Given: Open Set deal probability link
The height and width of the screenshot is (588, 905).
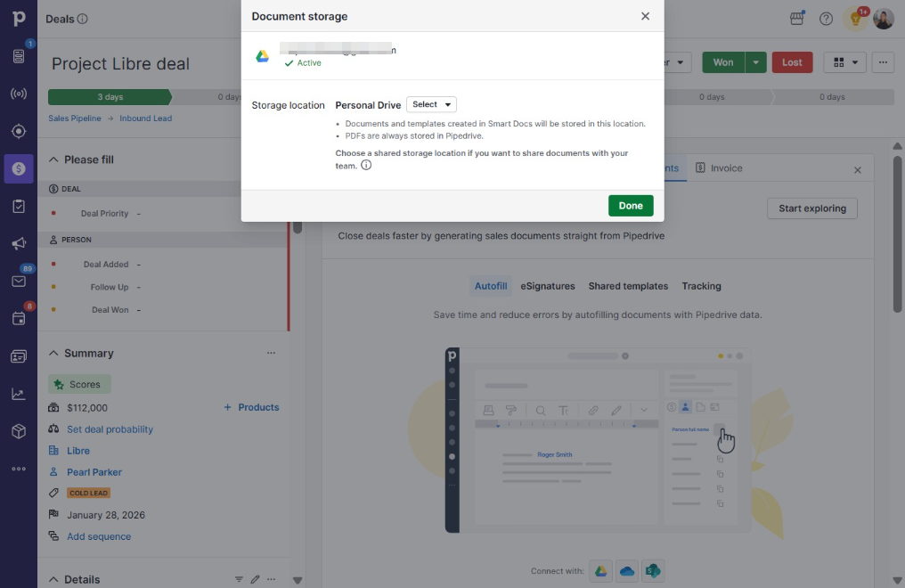Looking at the screenshot, I should click(x=110, y=429).
